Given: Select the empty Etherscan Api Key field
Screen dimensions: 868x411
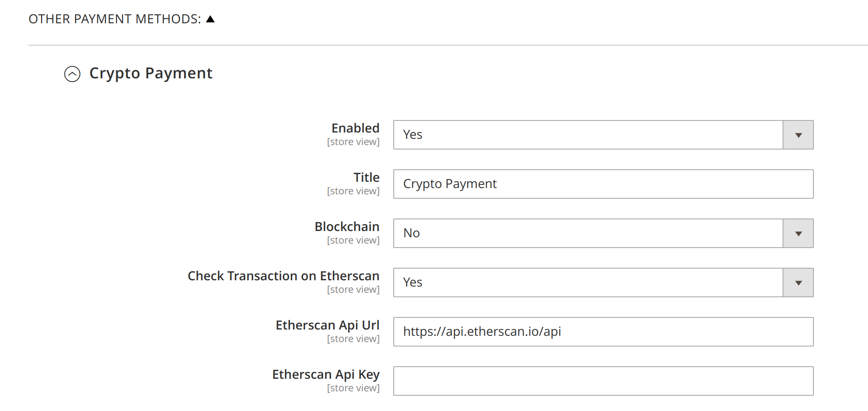Looking at the screenshot, I should (x=603, y=381).
